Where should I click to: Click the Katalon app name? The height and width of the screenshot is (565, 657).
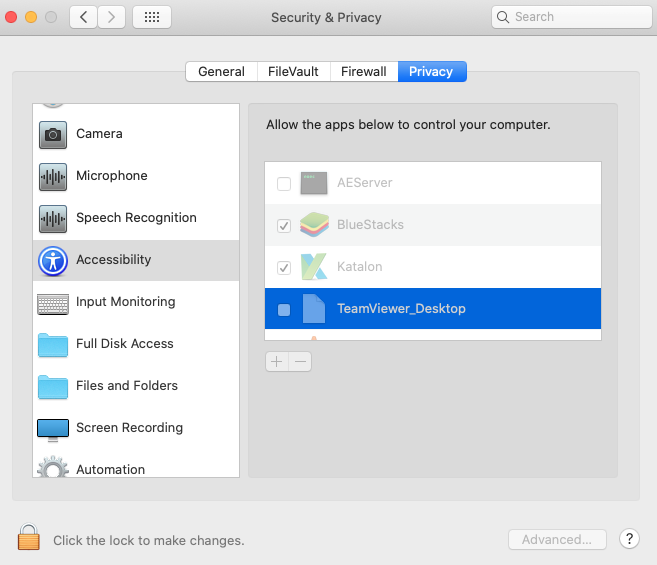(360, 267)
